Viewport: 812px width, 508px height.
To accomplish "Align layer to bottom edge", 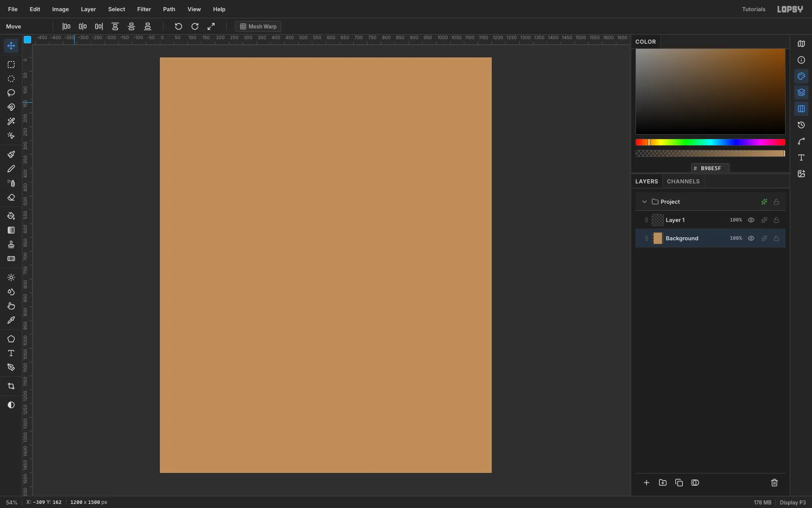I will tap(148, 26).
